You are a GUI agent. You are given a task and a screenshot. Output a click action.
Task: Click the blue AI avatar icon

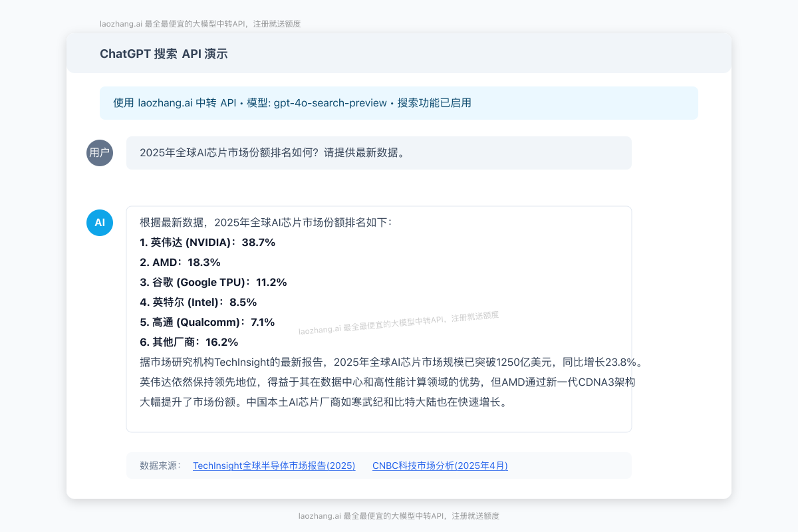tap(100, 222)
